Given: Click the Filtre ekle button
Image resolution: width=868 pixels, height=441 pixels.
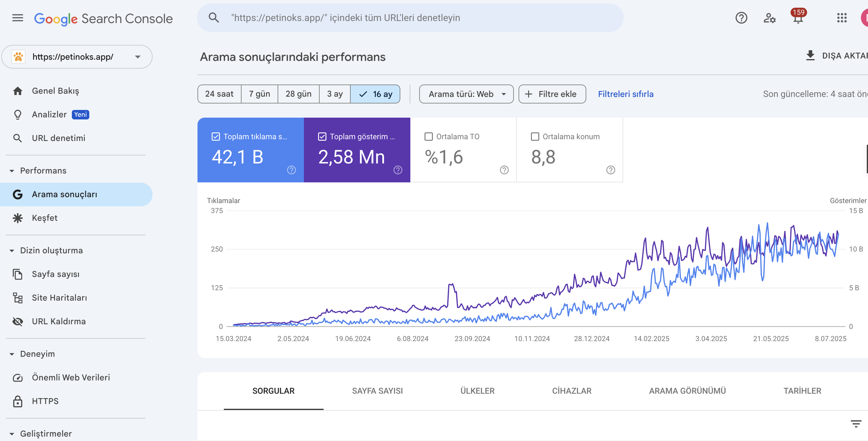Looking at the screenshot, I should pos(552,94).
